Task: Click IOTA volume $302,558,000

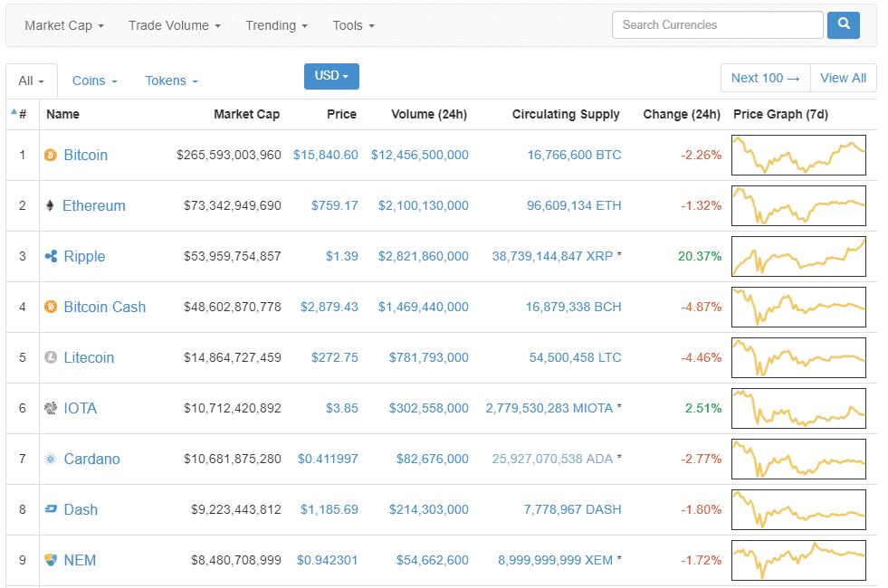Action: (x=429, y=408)
